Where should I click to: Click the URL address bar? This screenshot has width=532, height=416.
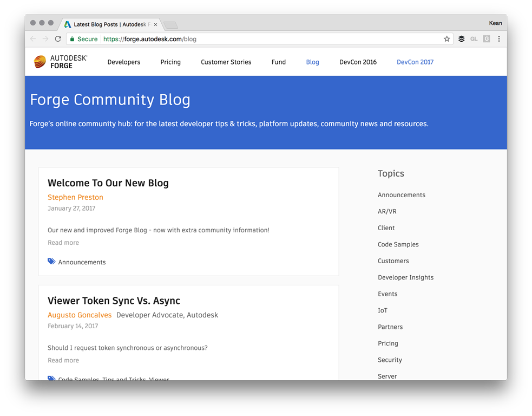pos(271,39)
